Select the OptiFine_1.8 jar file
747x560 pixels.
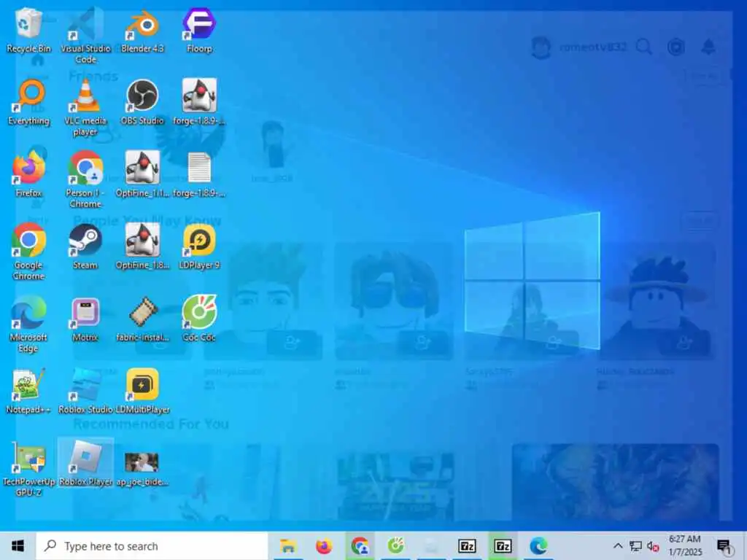point(142,246)
